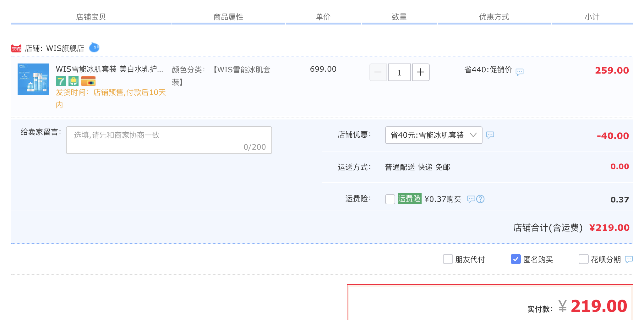Decrease quantity with the minus button
The width and height of the screenshot is (644, 320).
tap(378, 72)
